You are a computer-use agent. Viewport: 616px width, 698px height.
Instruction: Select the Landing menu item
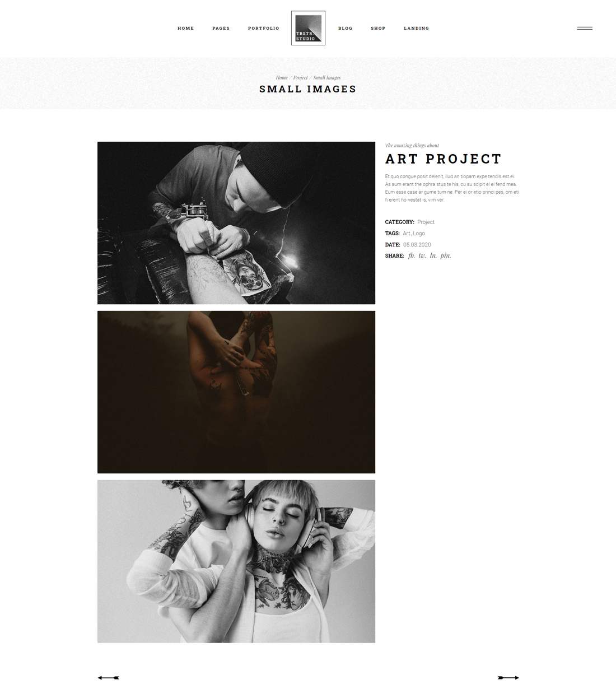click(417, 28)
